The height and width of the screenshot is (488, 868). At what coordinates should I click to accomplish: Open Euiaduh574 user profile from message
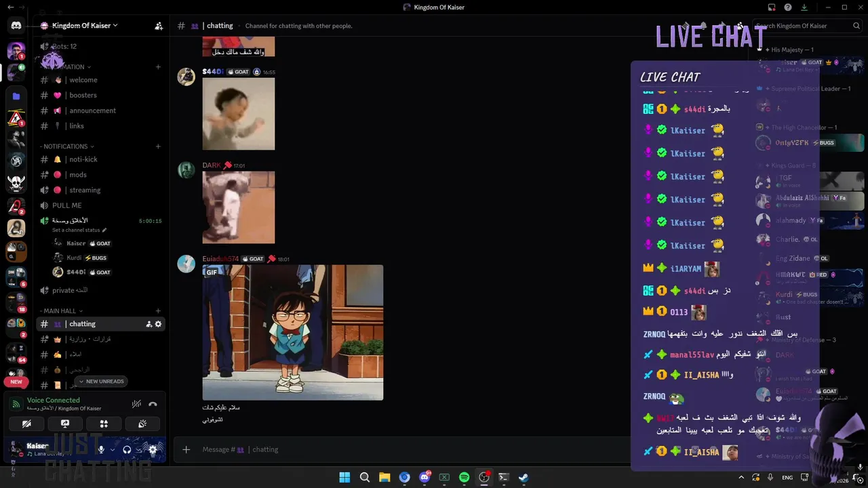pyautogui.click(x=220, y=259)
